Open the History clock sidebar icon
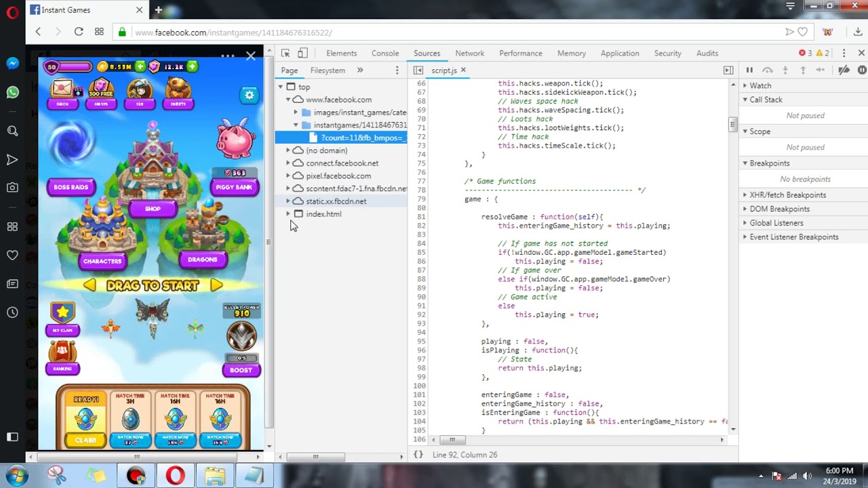Image resolution: width=868 pixels, height=488 pixels. [12, 312]
